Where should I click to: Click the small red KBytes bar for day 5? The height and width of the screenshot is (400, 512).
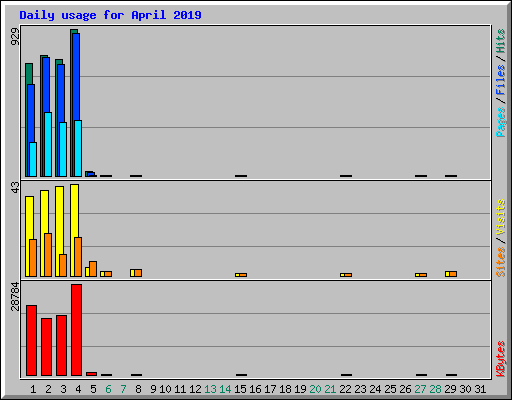[91, 374]
